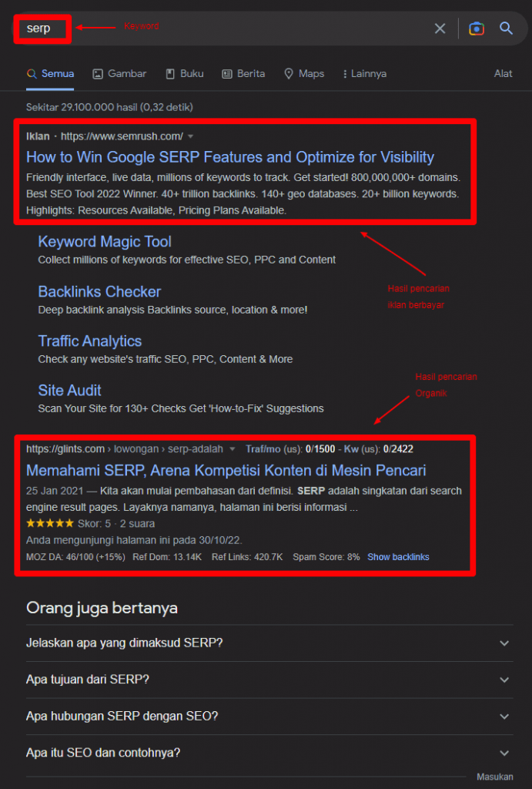Viewport: 532px width, 789px height.
Task: Open the Glints SERP article result
Action: click(226, 469)
